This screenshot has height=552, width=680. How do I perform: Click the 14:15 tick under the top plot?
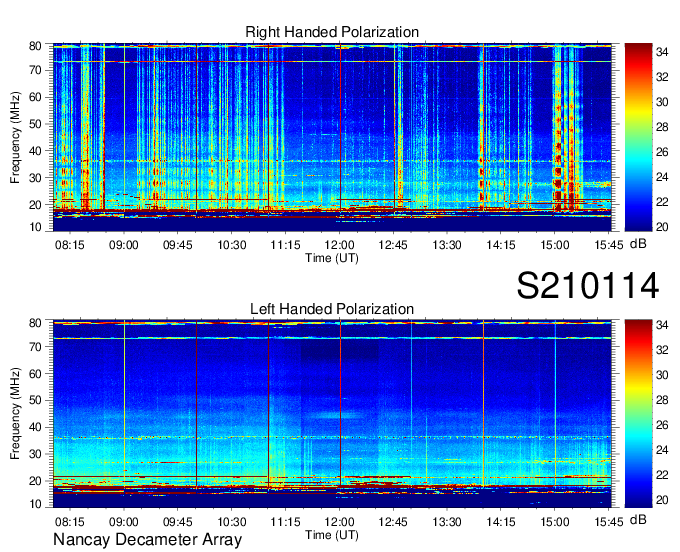(x=501, y=245)
